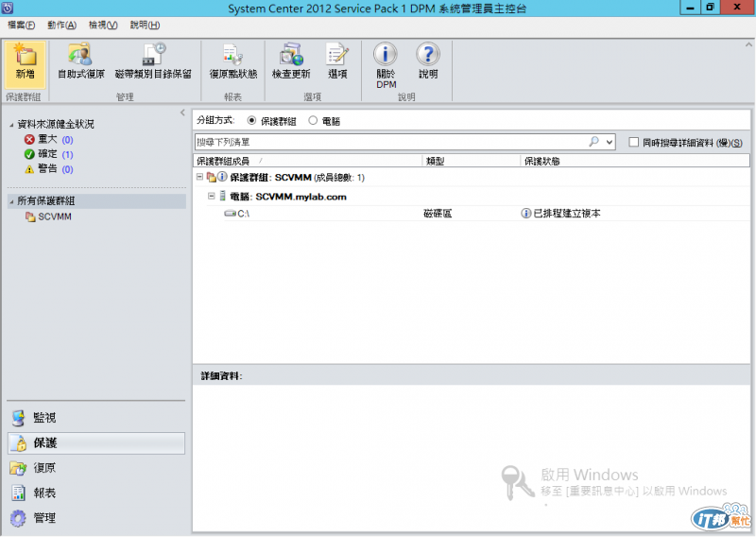Collapse the 資料來源健全狀況 section

point(11,125)
